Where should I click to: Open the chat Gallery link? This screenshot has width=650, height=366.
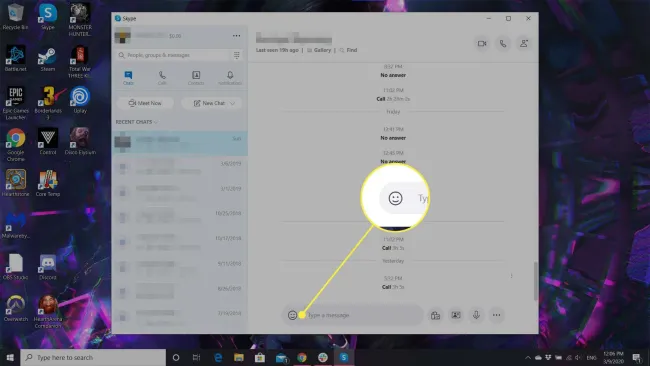coord(319,50)
